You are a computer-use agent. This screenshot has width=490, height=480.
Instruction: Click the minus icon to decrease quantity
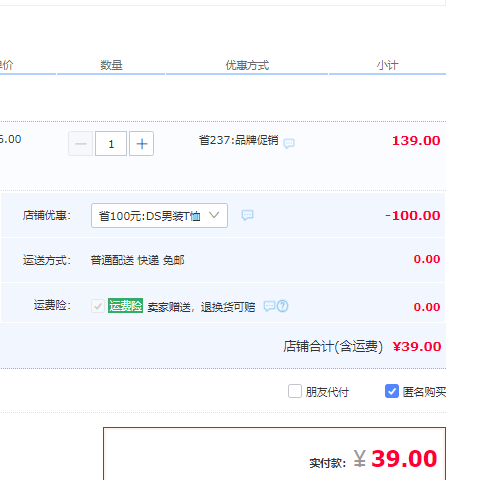81,144
